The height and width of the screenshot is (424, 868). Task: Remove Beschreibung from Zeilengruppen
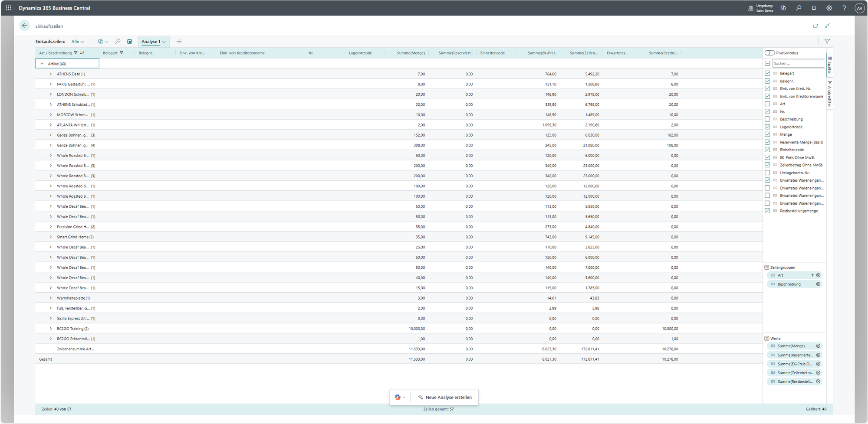coord(818,284)
